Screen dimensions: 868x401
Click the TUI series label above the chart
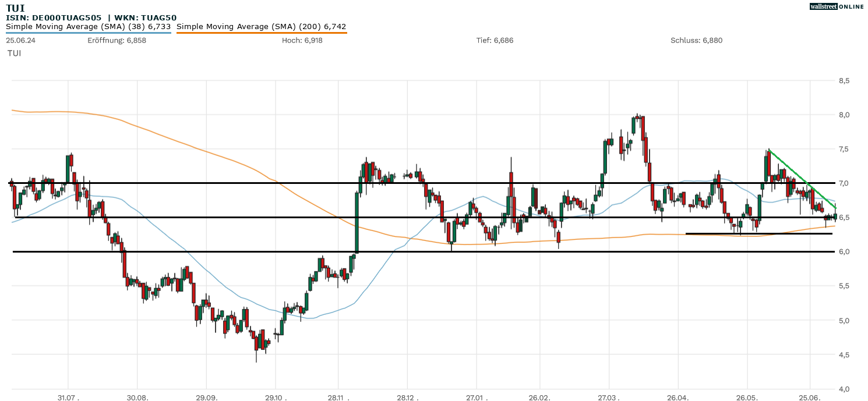point(14,53)
